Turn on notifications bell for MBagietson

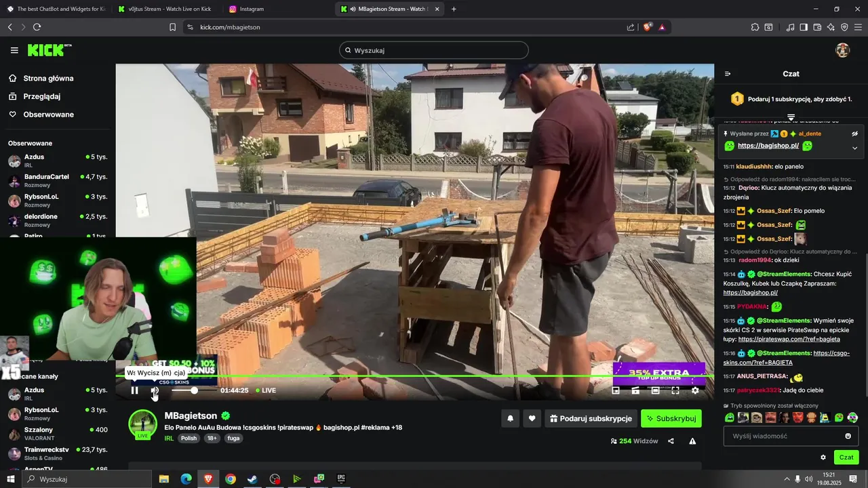[511, 419]
